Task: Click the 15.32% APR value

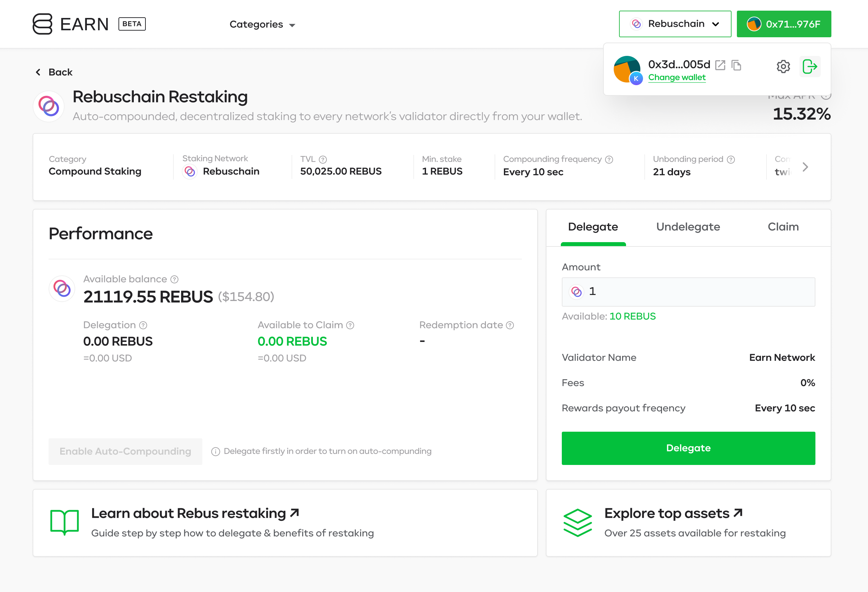Action: point(801,114)
